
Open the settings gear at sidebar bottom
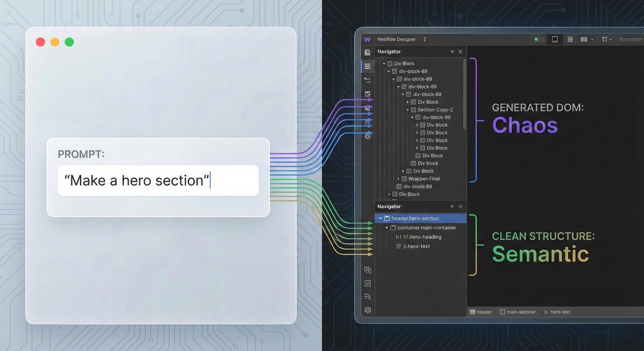(368, 310)
